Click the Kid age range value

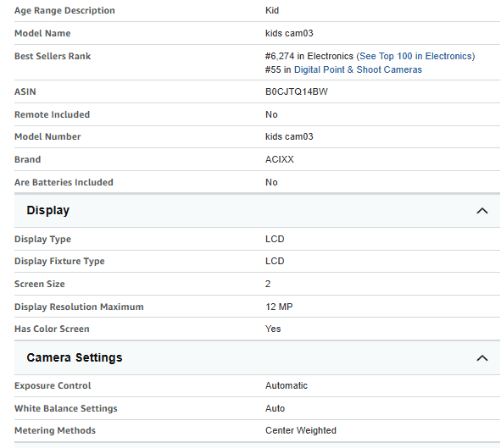[x=272, y=10]
